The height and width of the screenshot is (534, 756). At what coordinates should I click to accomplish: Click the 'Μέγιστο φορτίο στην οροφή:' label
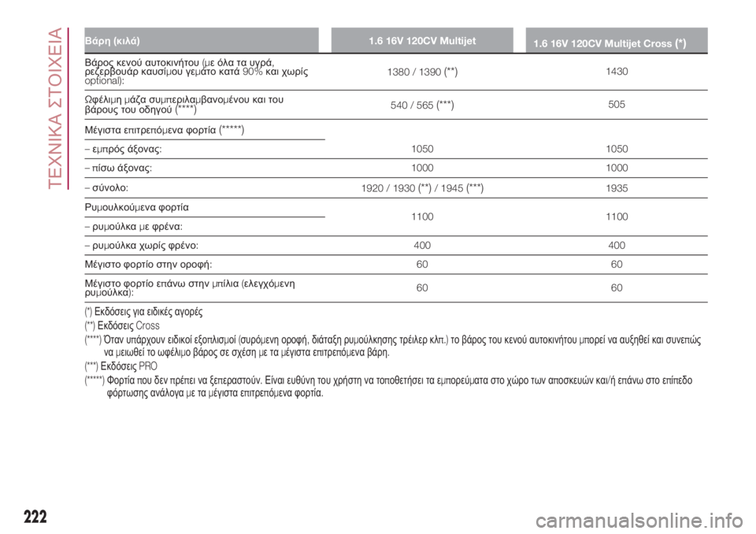coord(149,265)
